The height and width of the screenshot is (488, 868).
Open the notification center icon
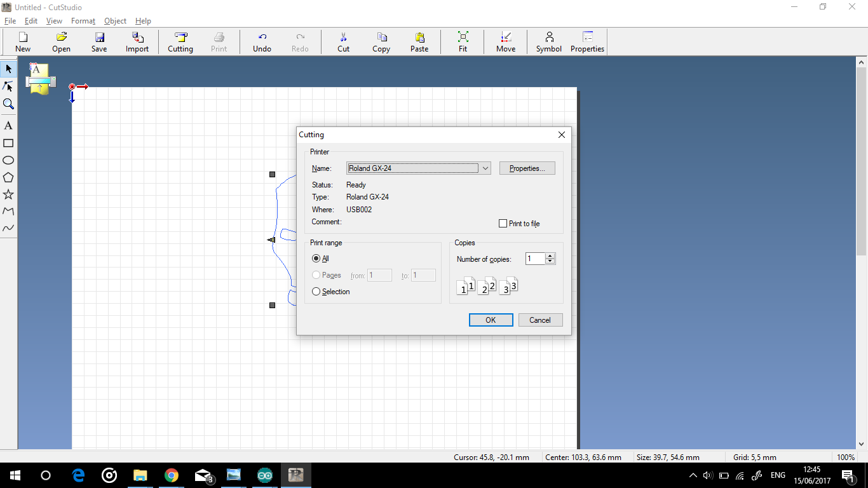tap(848, 475)
